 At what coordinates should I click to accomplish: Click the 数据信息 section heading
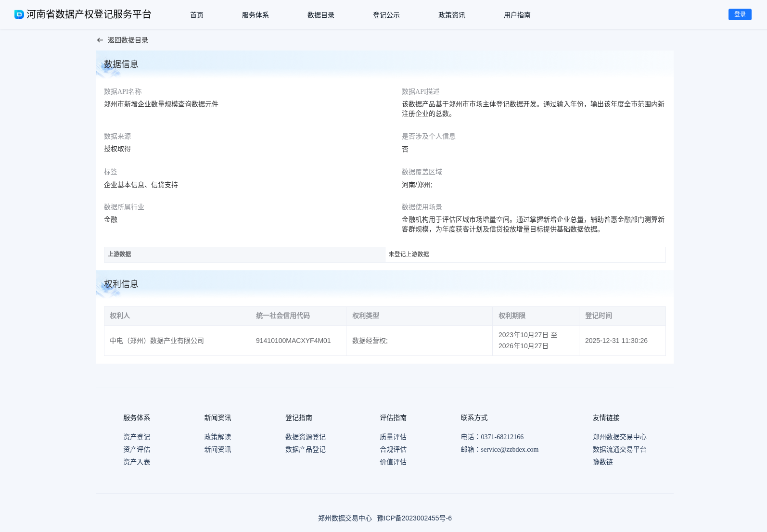click(x=121, y=64)
